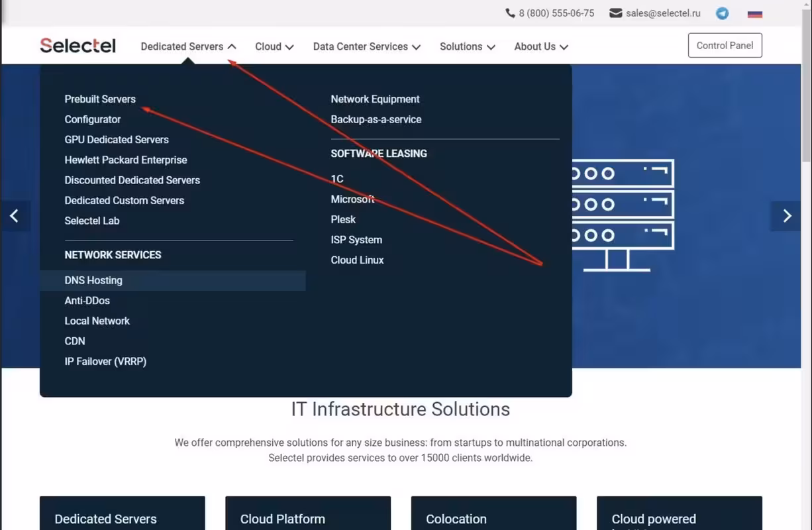Open the Cloud Platform card

(x=308, y=513)
